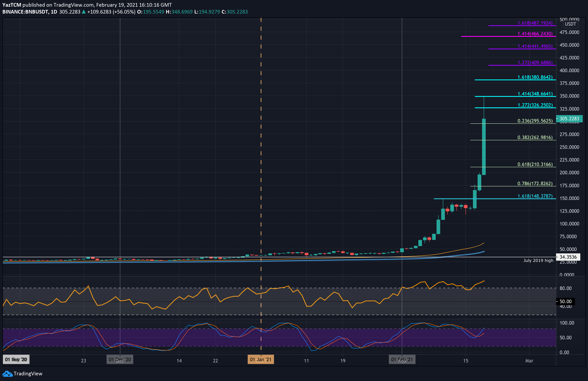
Task: Select the 01 Dec '20 date marker
Action: (120, 360)
